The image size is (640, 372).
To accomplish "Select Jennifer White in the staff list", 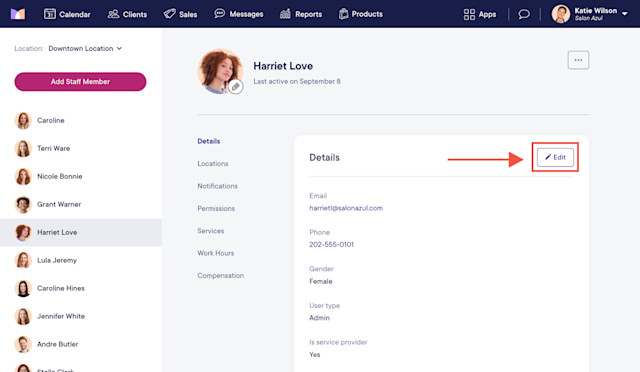I will click(x=81, y=316).
